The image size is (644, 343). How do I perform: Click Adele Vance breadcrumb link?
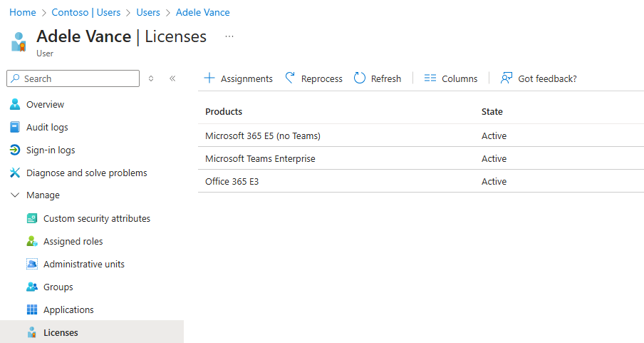point(203,12)
